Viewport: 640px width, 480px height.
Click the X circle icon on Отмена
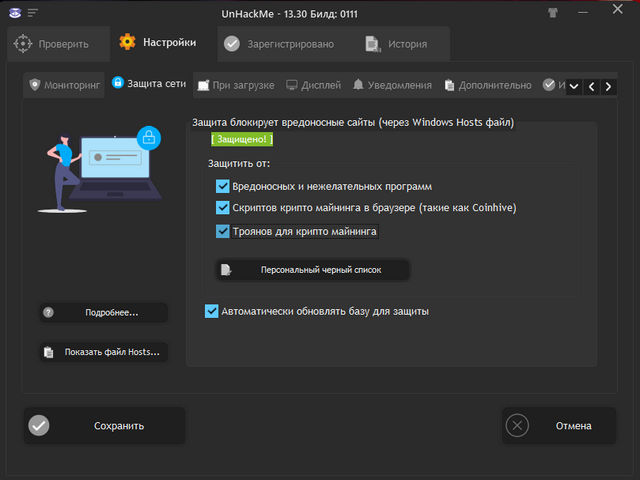(517, 425)
